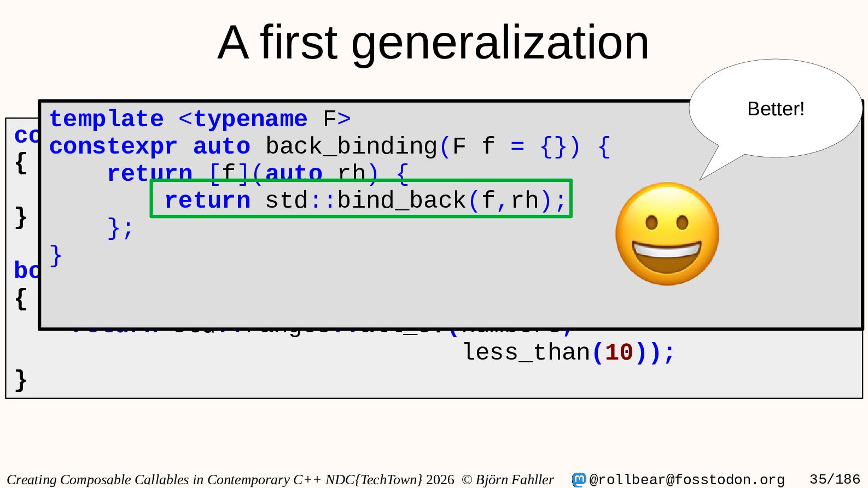
Task: Click the green highlighted bind_back return statement
Action: point(361,198)
